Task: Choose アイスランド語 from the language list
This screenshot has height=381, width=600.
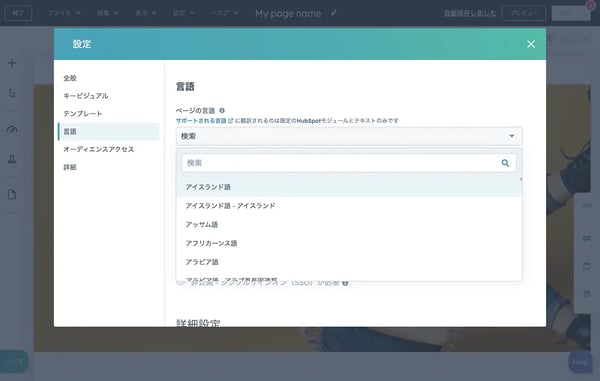Action: (349, 187)
